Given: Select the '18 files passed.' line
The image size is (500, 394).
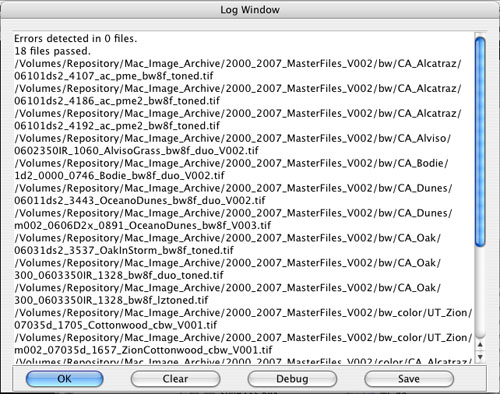Looking at the screenshot, I should (52, 51).
